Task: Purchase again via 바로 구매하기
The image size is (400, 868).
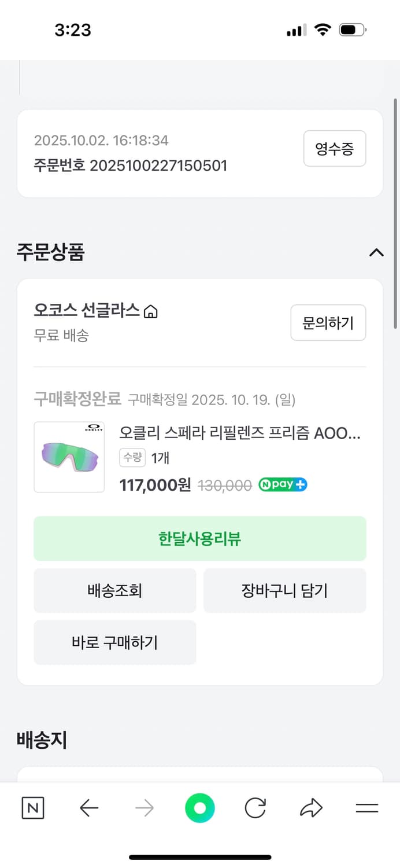Action: (114, 642)
